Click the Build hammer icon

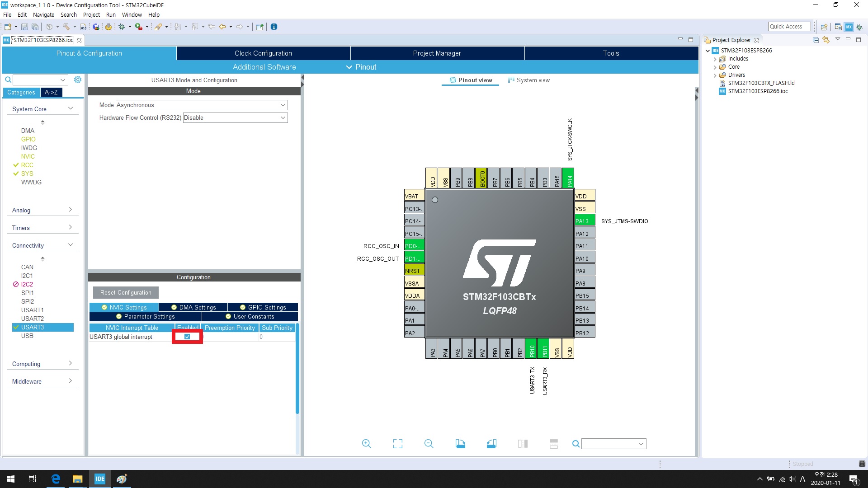pyautogui.click(x=66, y=27)
